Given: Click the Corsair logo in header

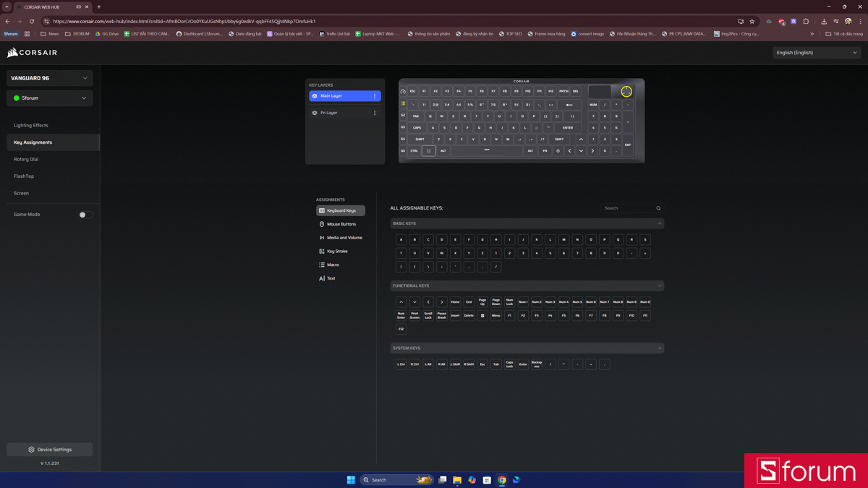Looking at the screenshot, I should (33, 53).
